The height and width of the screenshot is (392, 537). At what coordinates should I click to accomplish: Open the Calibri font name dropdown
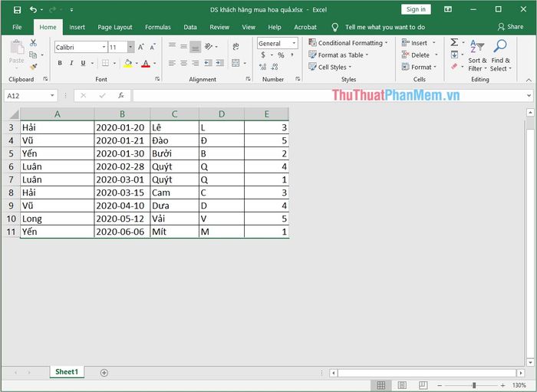[x=104, y=47]
